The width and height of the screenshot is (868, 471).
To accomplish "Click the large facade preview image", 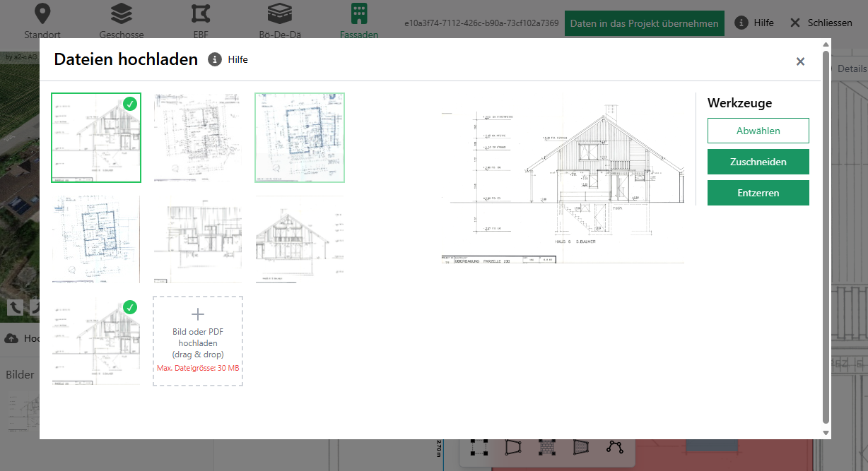I will point(563,178).
